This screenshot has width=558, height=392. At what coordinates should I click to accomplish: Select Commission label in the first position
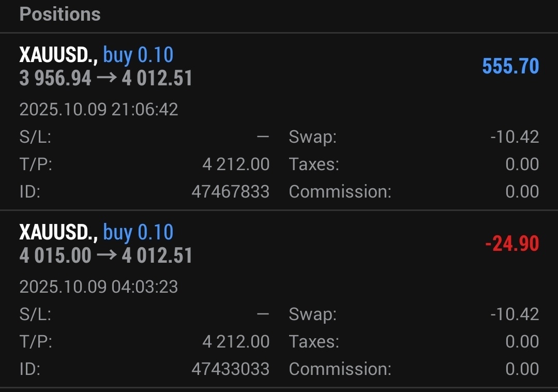340,192
